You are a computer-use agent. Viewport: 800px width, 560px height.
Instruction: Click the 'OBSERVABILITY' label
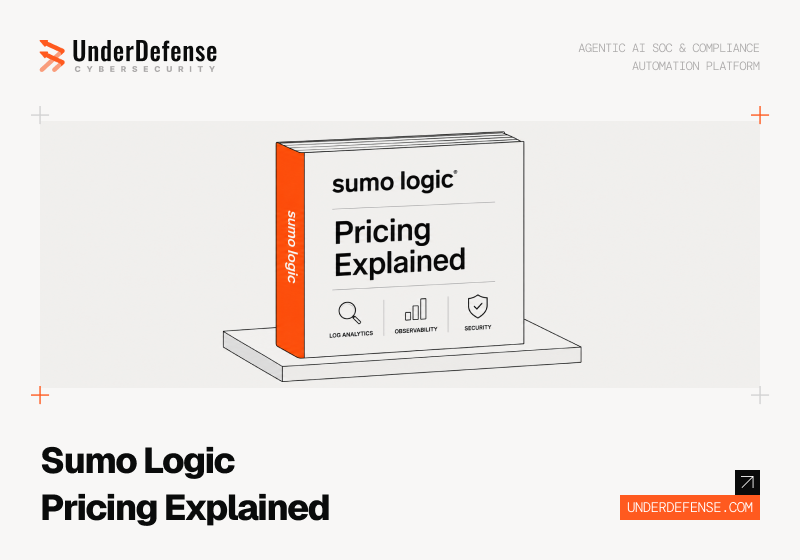point(416,330)
